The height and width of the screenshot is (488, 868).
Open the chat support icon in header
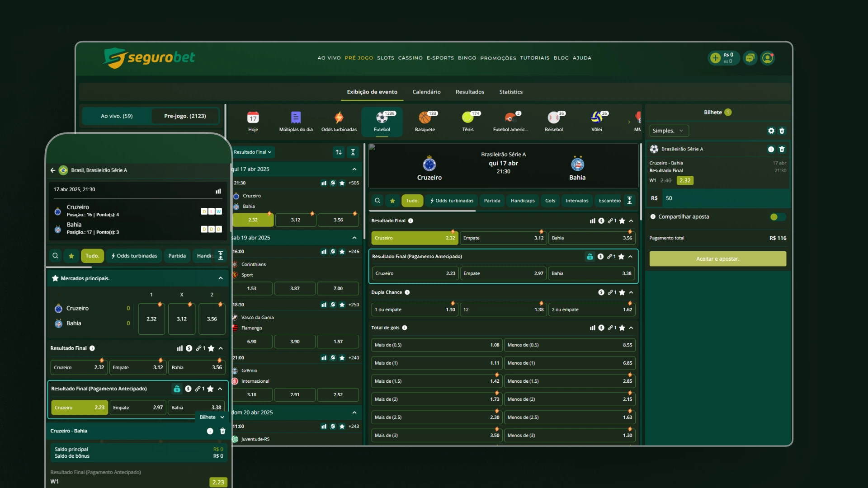750,58
